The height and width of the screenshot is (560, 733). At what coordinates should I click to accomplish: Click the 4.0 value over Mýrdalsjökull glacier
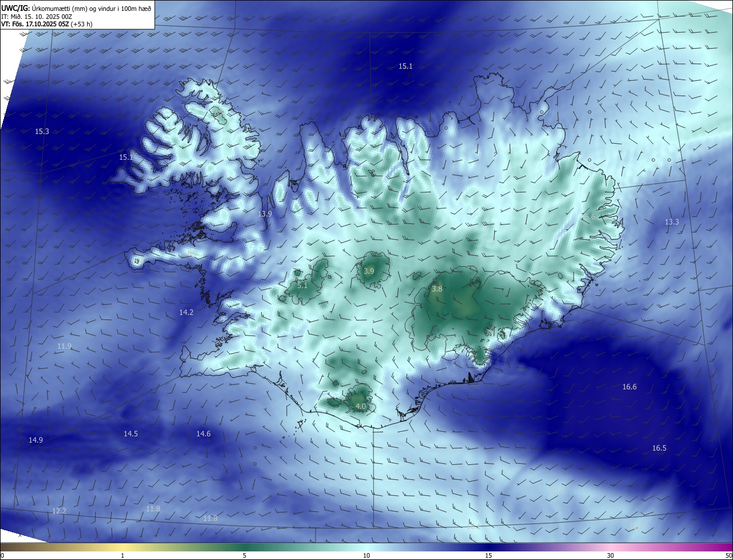pyautogui.click(x=361, y=407)
